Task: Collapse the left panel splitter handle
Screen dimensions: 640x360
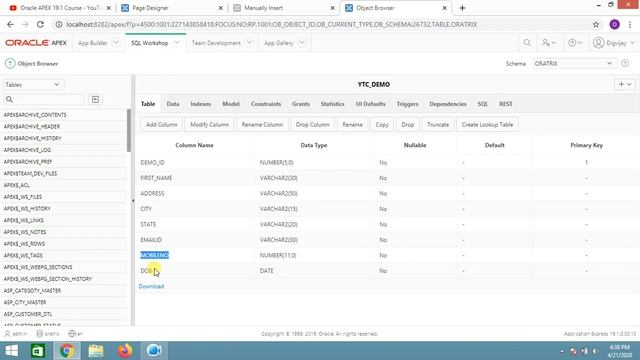Action: click(133, 200)
